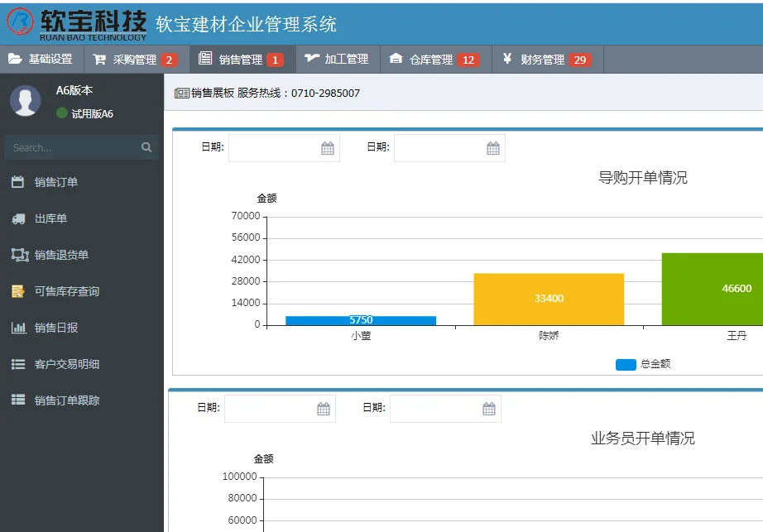Open 可售库存查询 in sidebar
763x532 pixels.
click(x=82, y=291)
